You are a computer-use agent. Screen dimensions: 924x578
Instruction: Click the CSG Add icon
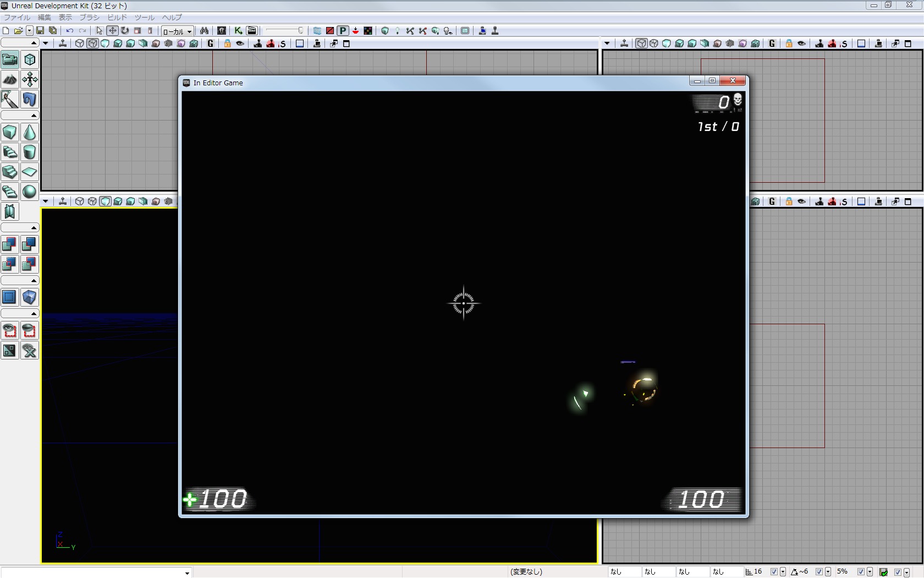(10, 244)
